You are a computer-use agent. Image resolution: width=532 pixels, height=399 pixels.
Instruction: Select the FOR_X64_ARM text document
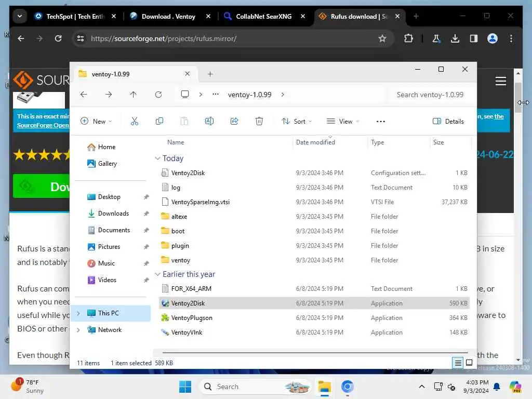(x=314, y=289)
